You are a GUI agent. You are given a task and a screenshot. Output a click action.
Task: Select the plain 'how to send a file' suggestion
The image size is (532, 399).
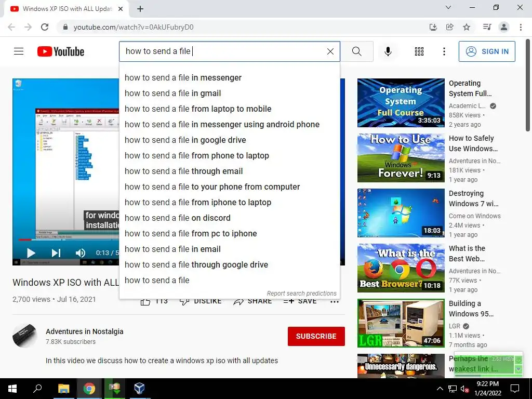click(x=229, y=281)
